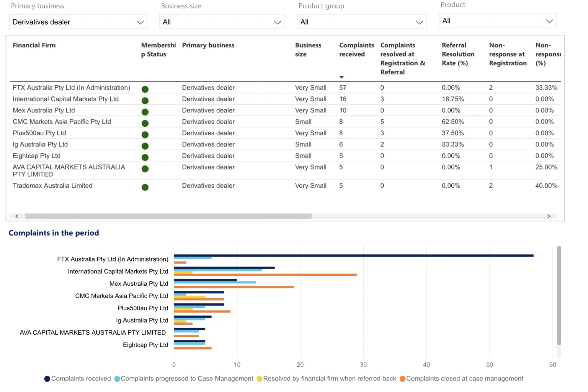Click the 40.00% non-response cell

pos(546,185)
